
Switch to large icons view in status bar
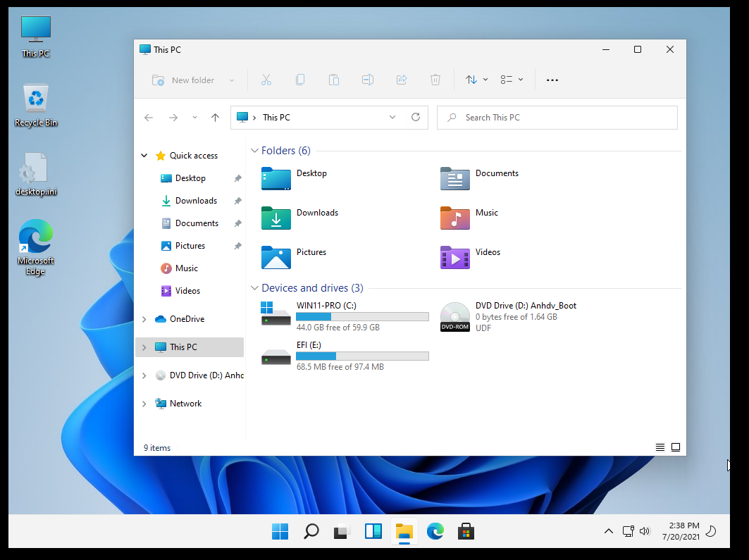(x=676, y=447)
